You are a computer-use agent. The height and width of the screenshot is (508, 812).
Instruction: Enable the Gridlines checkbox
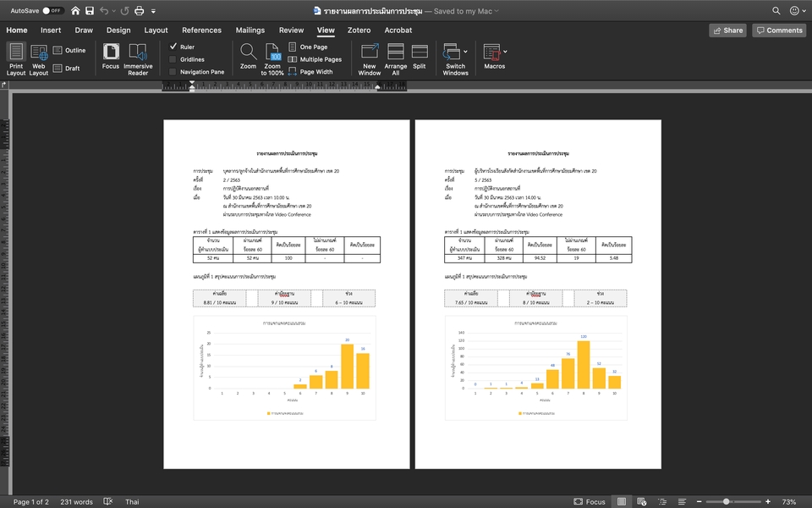[173, 59]
